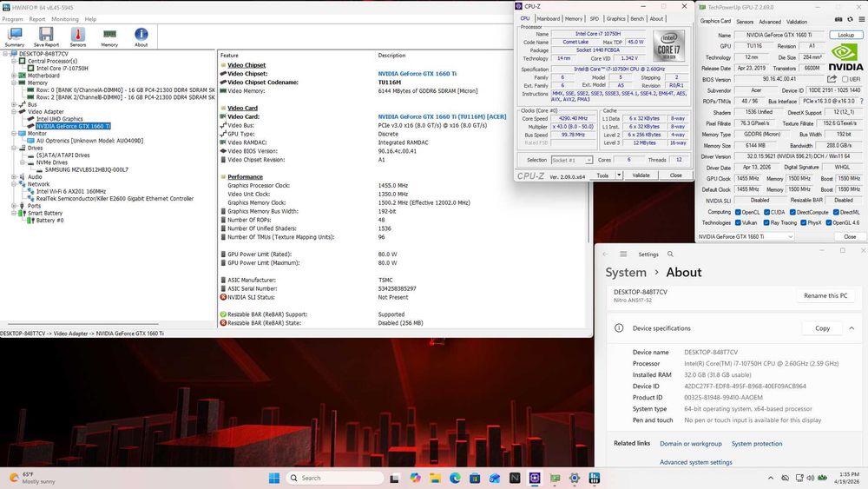The width and height of the screenshot is (868, 489).
Task: Open the Program menu in HWiNFO
Action: coord(13,19)
